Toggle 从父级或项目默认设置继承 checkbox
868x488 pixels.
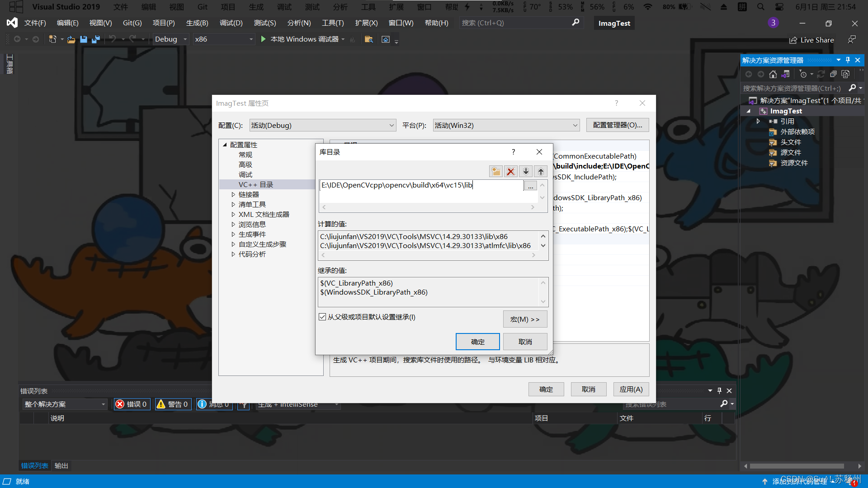coord(322,317)
